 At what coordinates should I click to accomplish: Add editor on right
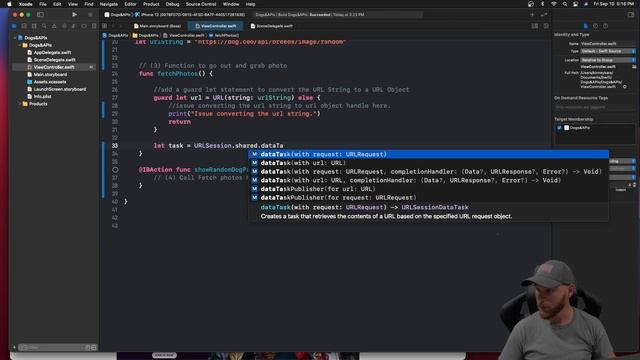(x=546, y=26)
